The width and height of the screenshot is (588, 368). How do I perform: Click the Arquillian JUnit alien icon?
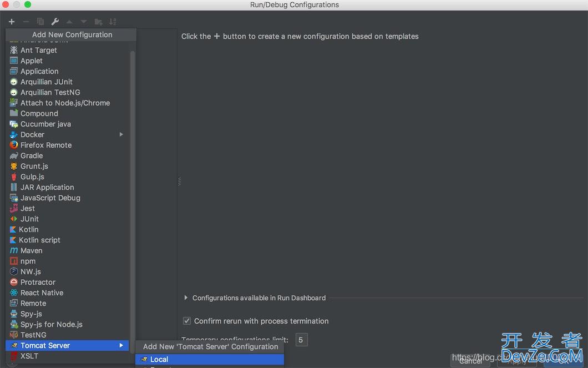click(14, 82)
